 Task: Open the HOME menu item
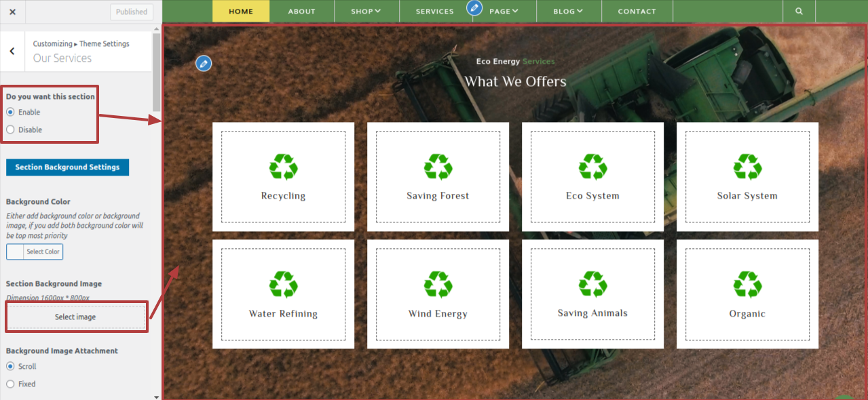click(241, 12)
